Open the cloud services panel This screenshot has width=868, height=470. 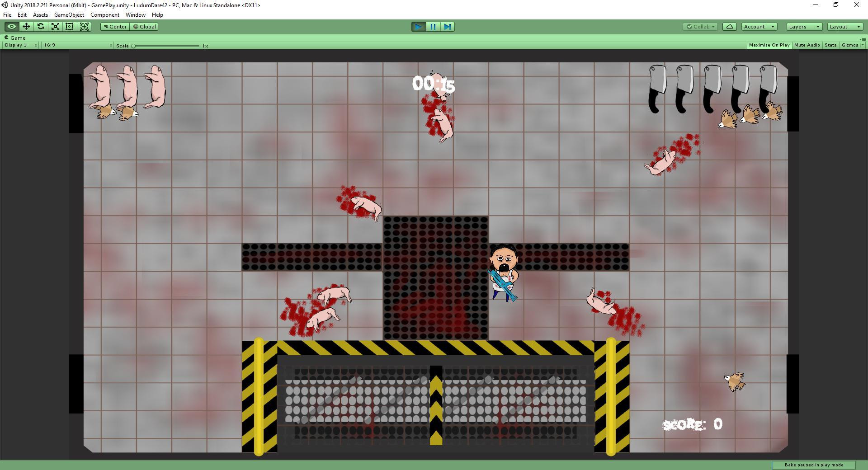(730, 27)
